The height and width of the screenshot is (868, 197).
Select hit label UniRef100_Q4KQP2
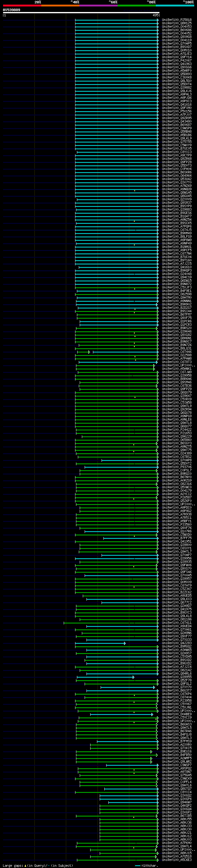pos(177,805)
